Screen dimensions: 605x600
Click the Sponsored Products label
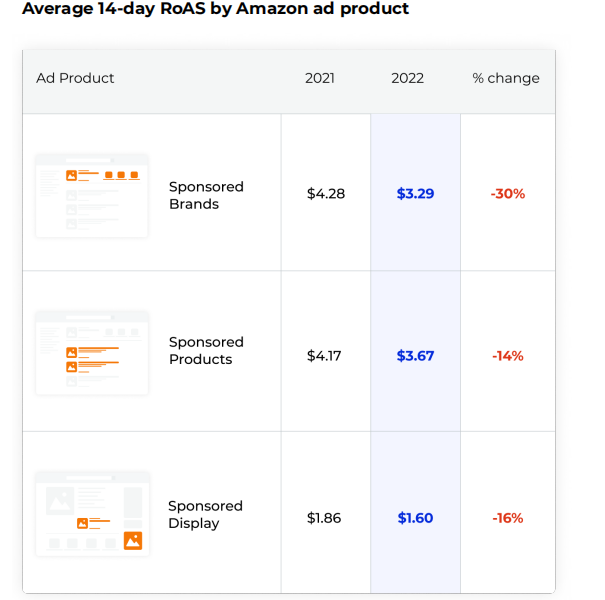click(x=206, y=351)
